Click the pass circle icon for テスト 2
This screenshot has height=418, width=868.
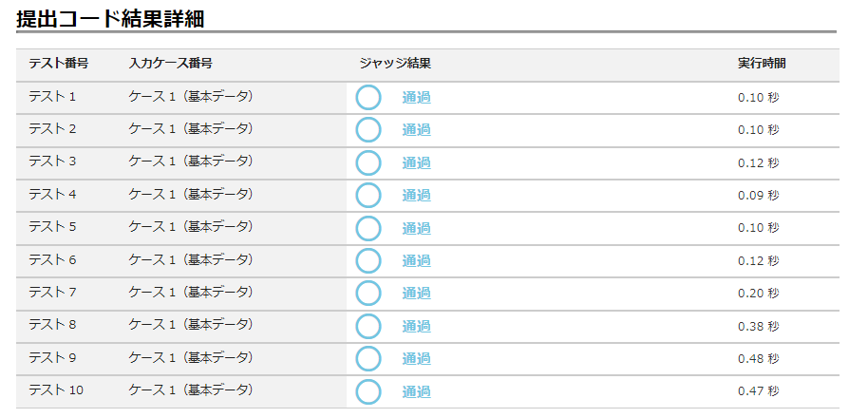pyautogui.click(x=368, y=130)
